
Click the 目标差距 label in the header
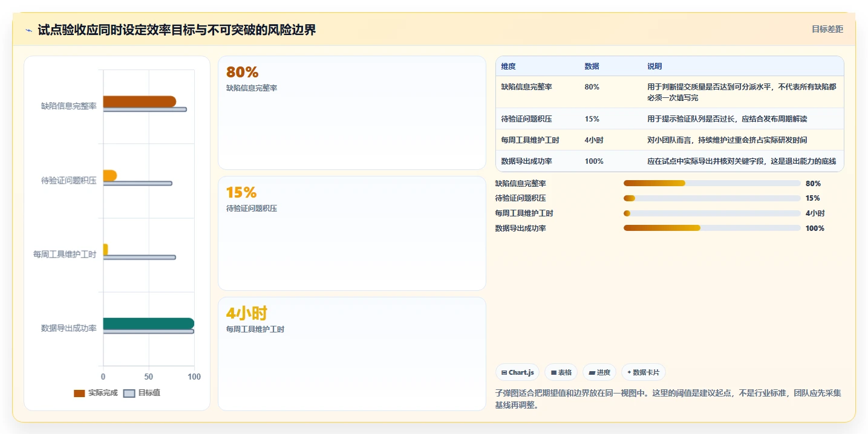coord(827,29)
